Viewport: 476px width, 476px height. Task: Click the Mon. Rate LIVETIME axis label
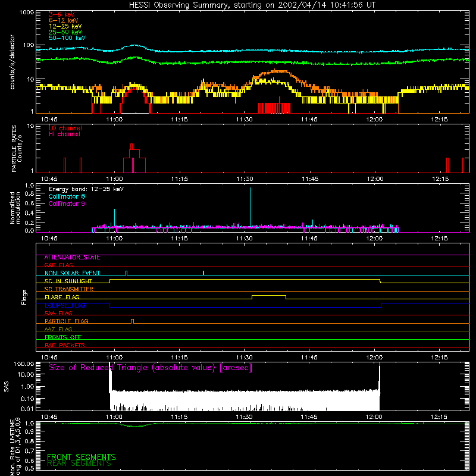(x=15, y=446)
